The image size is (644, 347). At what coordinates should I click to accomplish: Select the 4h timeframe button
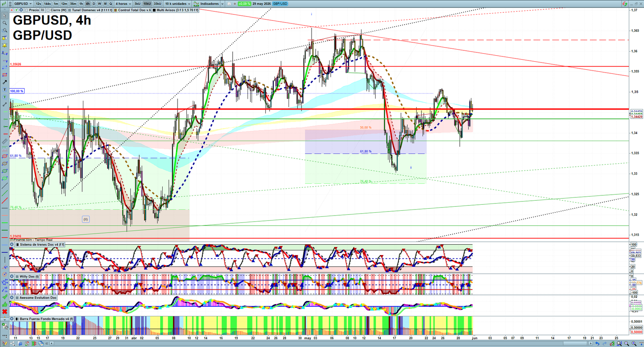[88, 4]
